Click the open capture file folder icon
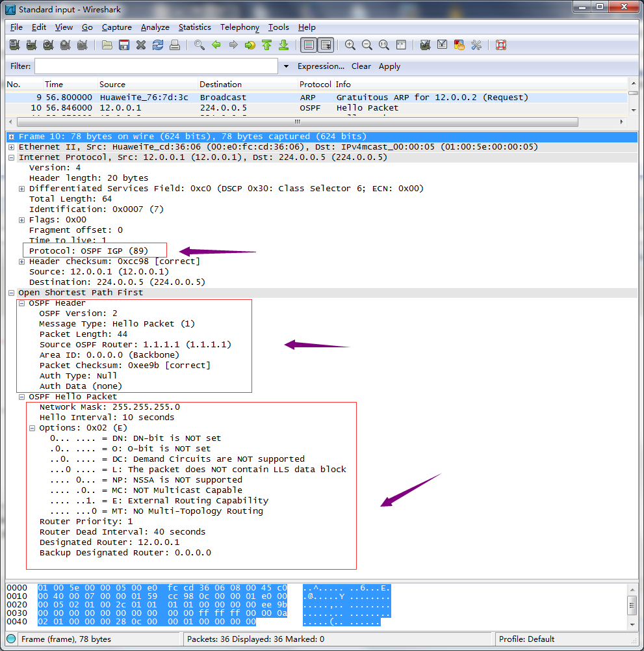The image size is (644, 651). (x=107, y=45)
